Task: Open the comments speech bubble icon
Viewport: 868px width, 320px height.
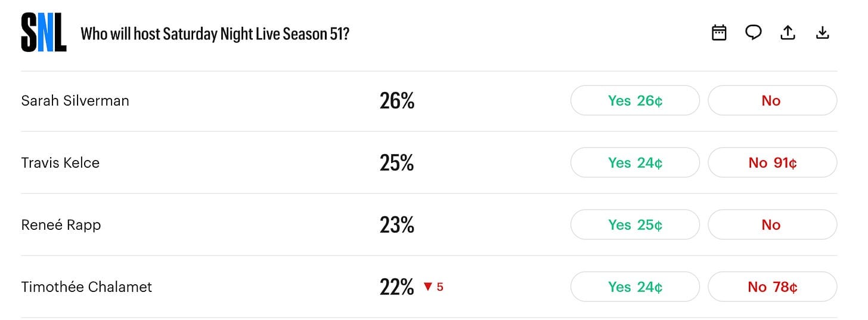Action: tap(754, 33)
